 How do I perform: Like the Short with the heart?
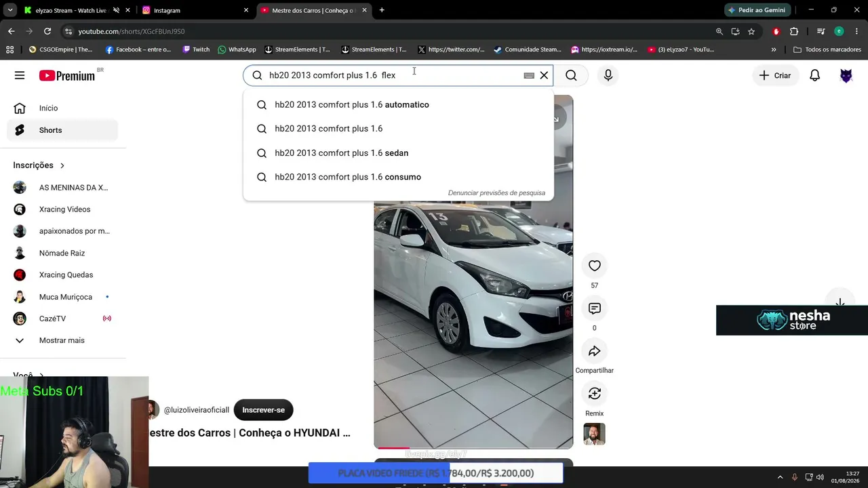point(595,266)
